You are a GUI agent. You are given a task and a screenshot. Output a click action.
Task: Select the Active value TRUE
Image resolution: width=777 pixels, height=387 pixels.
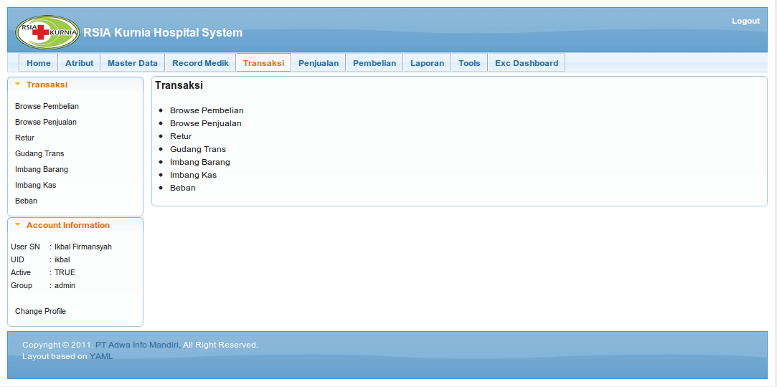point(65,273)
